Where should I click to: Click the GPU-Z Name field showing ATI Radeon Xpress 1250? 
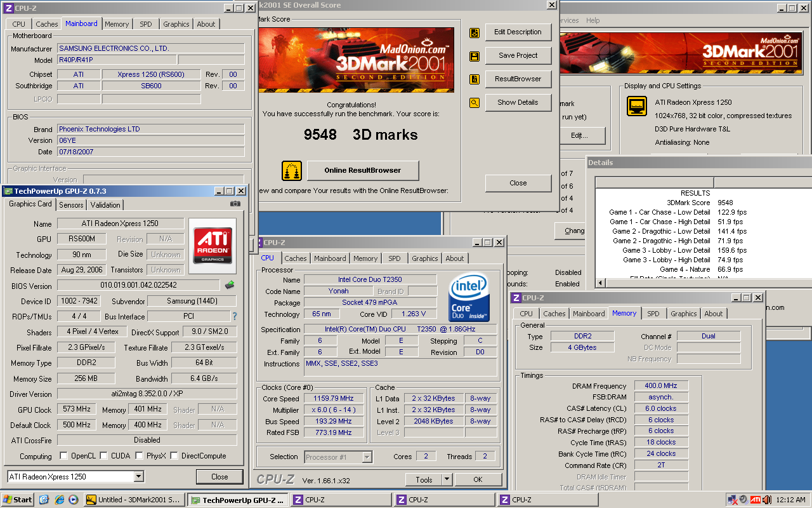tap(121, 224)
